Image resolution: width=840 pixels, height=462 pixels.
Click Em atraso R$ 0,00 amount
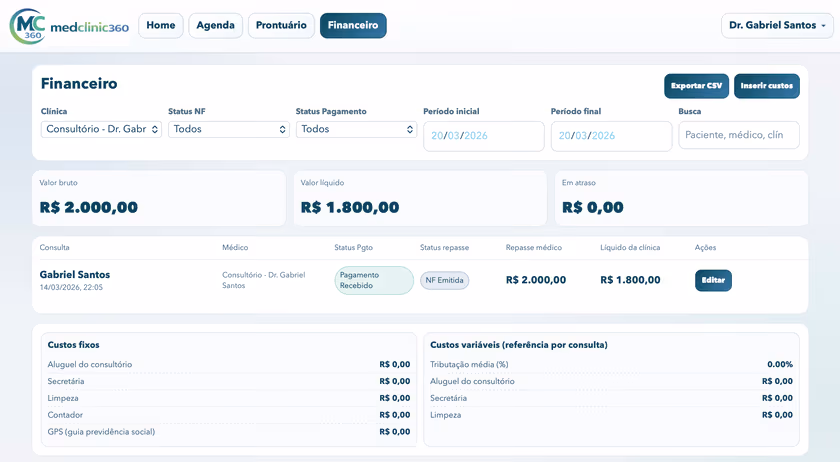click(x=592, y=207)
